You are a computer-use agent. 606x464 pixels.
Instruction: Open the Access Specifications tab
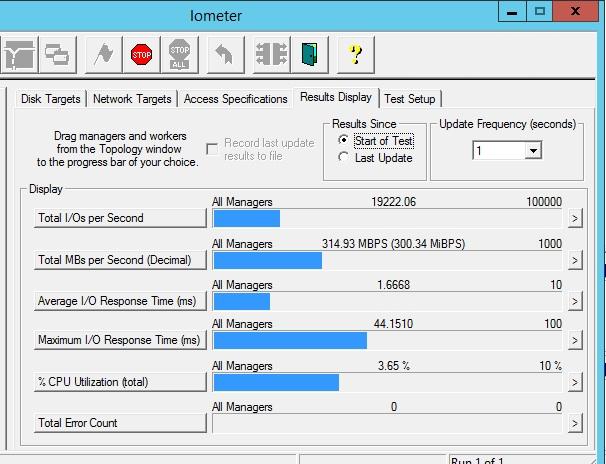pyautogui.click(x=235, y=99)
